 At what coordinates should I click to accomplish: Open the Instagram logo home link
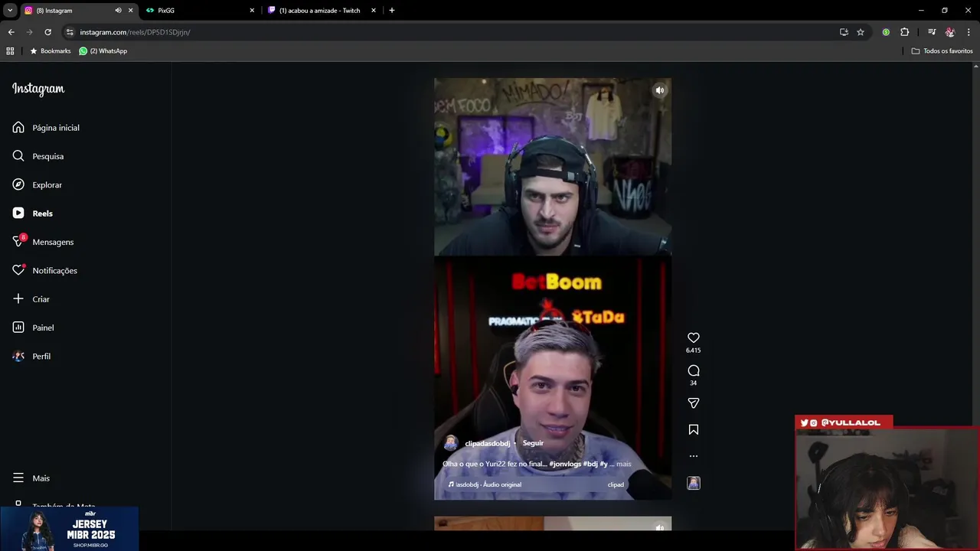coord(38,89)
